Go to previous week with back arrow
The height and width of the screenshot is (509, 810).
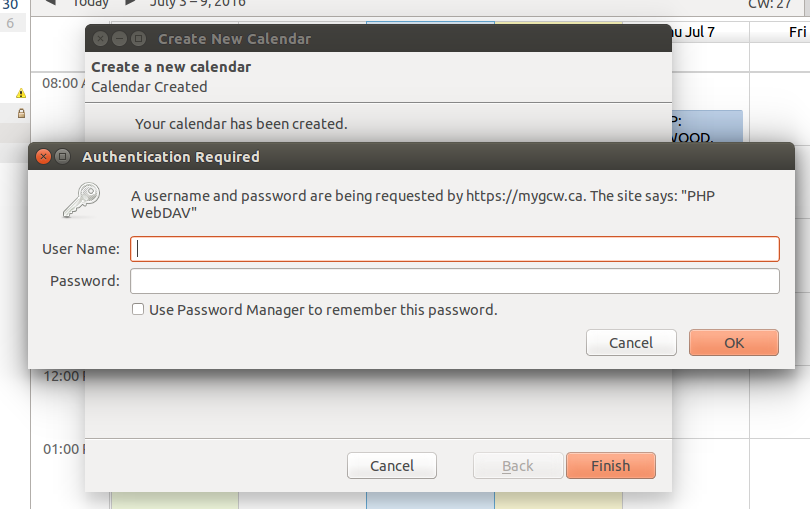(50, 3)
